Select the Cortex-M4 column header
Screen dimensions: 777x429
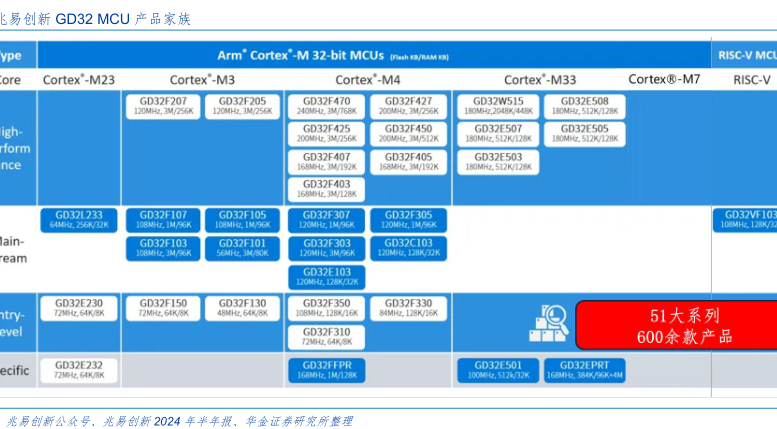click(x=367, y=79)
